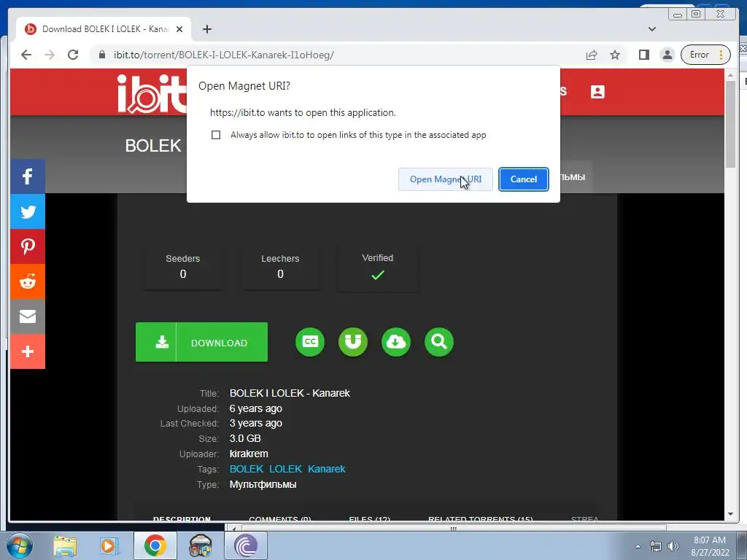Open a new browser tab
Viewport: 747px width, 560px height.
click(206, 29)
